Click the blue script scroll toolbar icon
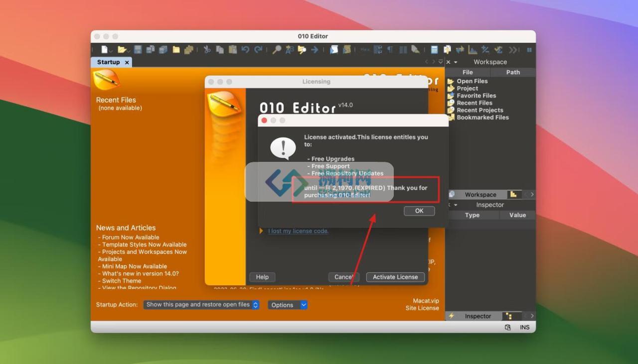This screenshot has height=364, width=638. pyautogui.click(x=334, y=49)
